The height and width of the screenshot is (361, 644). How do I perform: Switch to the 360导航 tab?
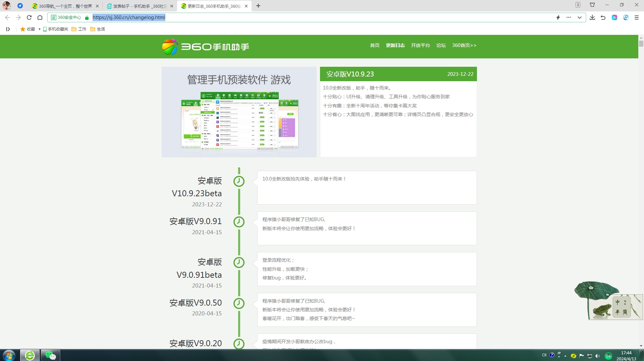tap(65, 6)
